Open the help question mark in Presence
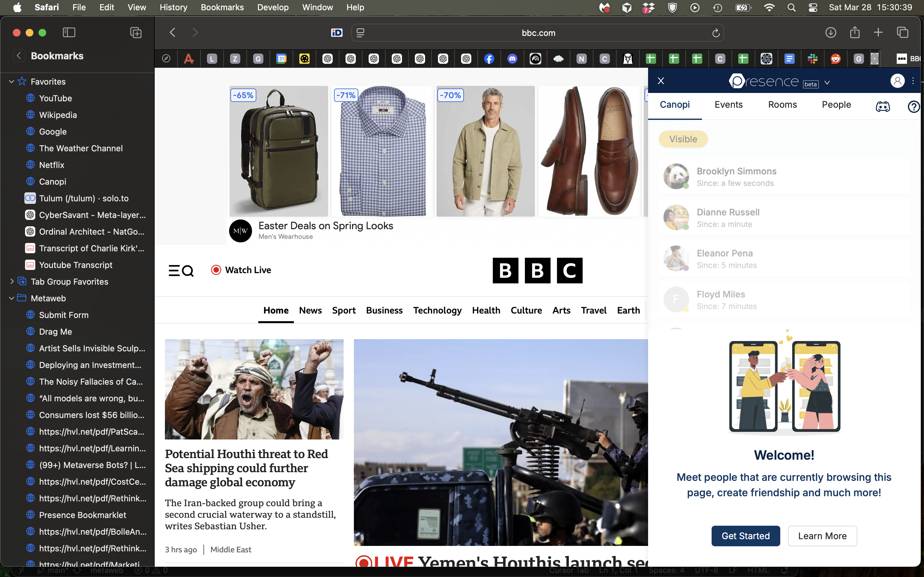Screen dimensions: 924x577 (x=914, y=107)
